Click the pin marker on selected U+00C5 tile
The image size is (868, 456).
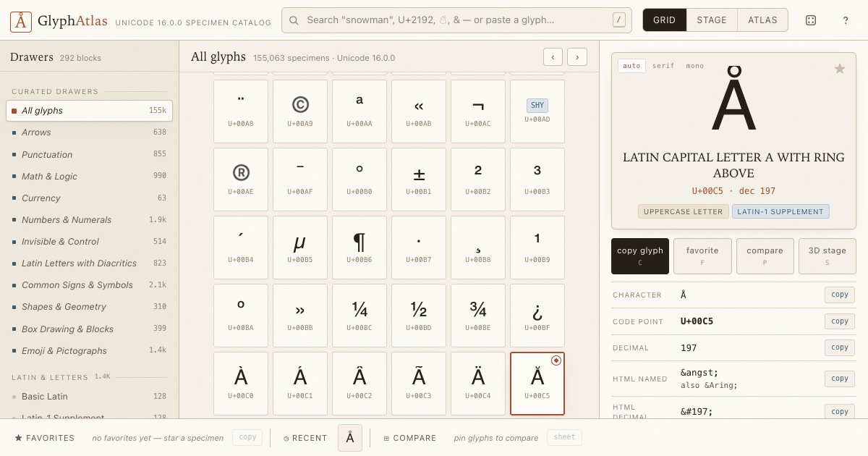[556, 360]
